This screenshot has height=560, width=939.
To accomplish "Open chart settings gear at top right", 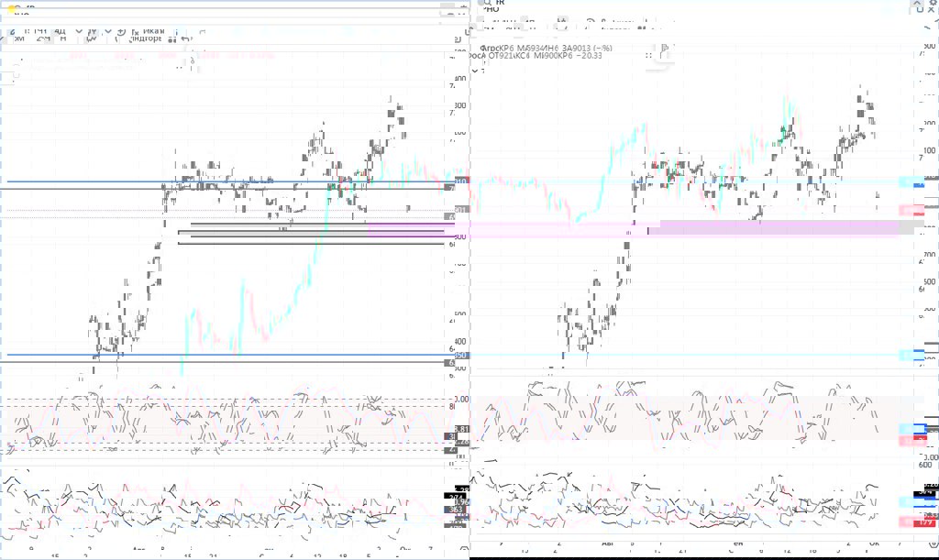I will pos(933,5).
